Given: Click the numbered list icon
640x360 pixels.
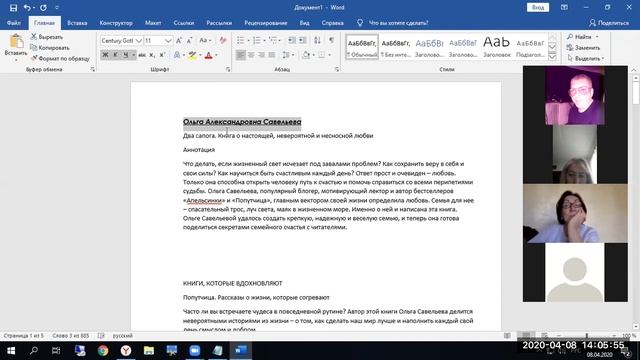Looking at the screenshot, I should (x=257, y=40).
